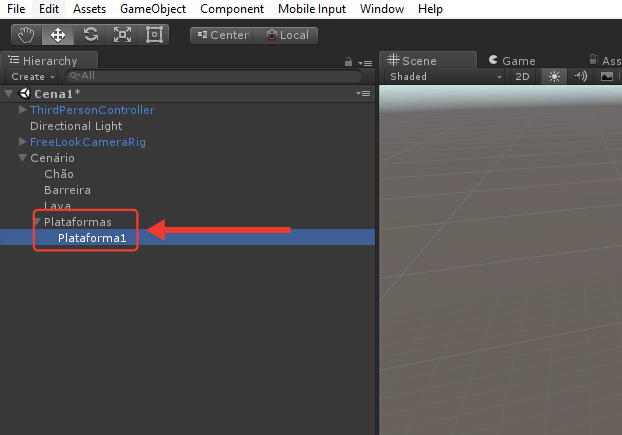The image size is (622, 435).
Task: Switch to the Game tab
Action: tap(512, 61)
